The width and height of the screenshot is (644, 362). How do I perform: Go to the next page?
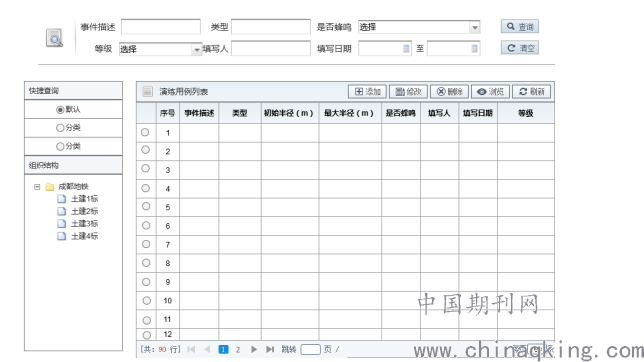point(254,350)
